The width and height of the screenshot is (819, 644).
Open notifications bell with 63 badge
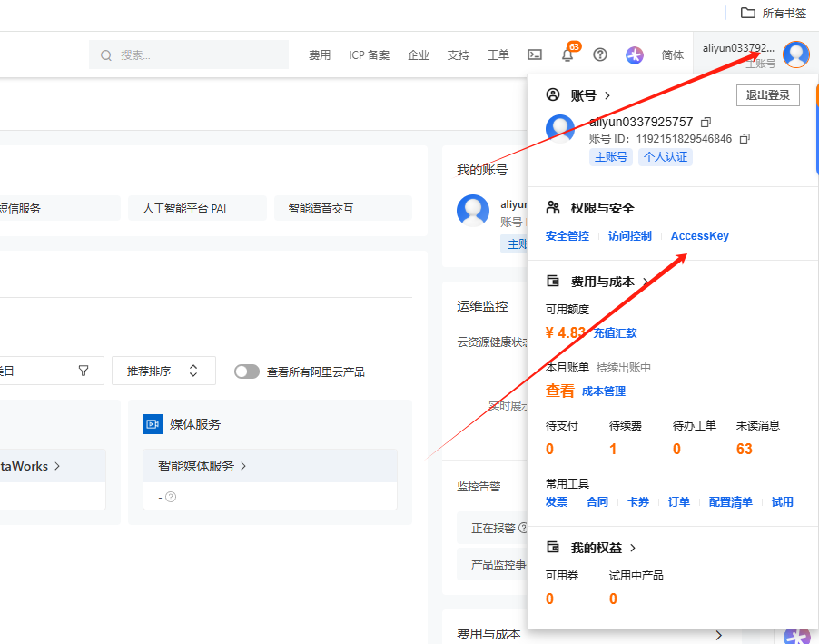click(x=567, y=54)
